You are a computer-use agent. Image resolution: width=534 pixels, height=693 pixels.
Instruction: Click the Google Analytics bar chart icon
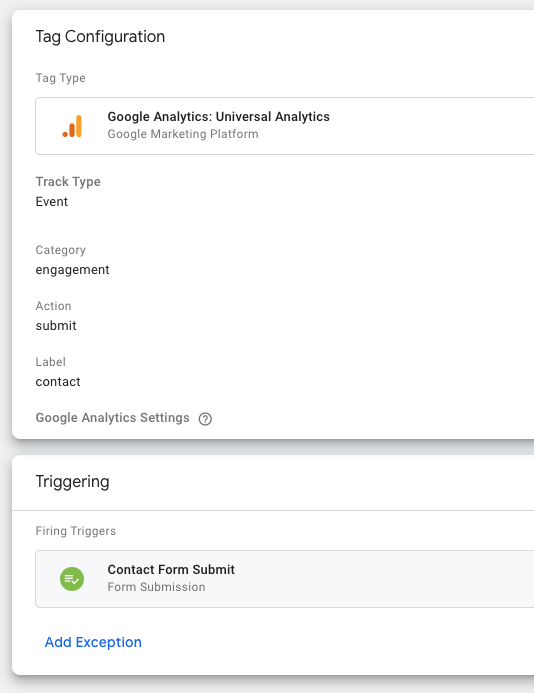pyautogui.click(x=72, y=126)
